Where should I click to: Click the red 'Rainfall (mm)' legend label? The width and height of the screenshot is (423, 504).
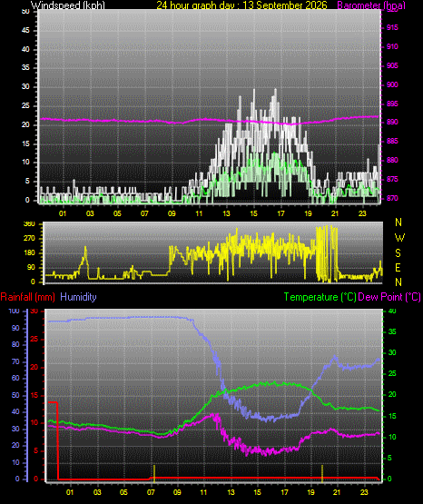pyautogui.click(x=27, y=297)
